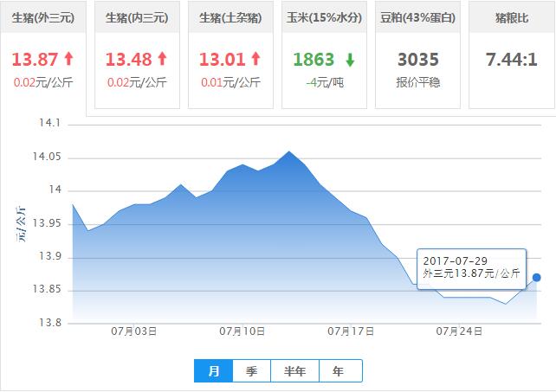The height and width of the screenshot is (392, 556).
Task: Click the red up arrow beside 13.87
Action: (x=68, y=59)
